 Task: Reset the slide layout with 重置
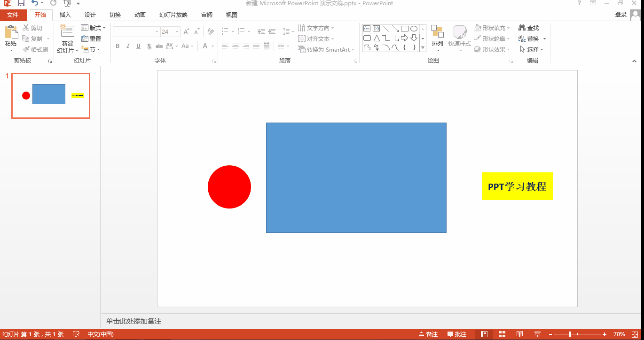91,39
